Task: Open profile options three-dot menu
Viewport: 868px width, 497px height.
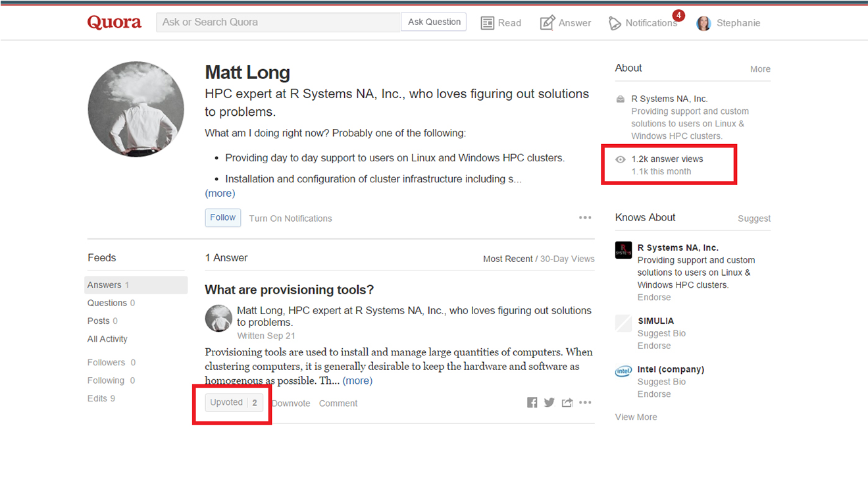Action: [x=585, y=218]
